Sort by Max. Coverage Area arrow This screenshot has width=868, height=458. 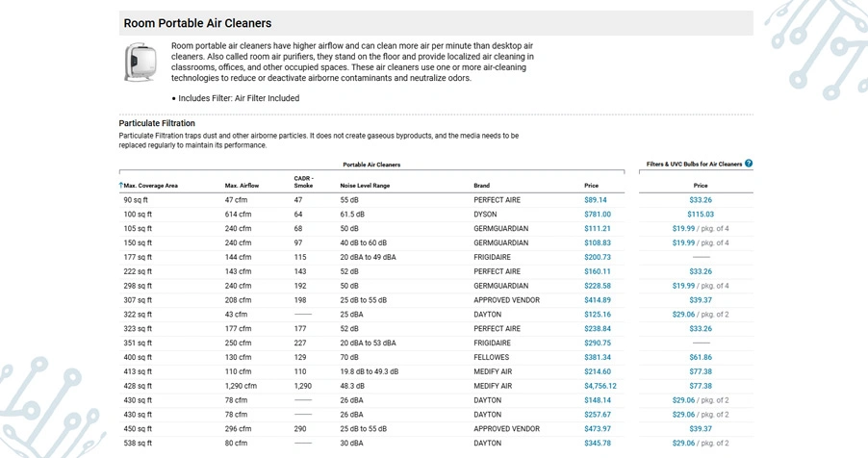120,185
